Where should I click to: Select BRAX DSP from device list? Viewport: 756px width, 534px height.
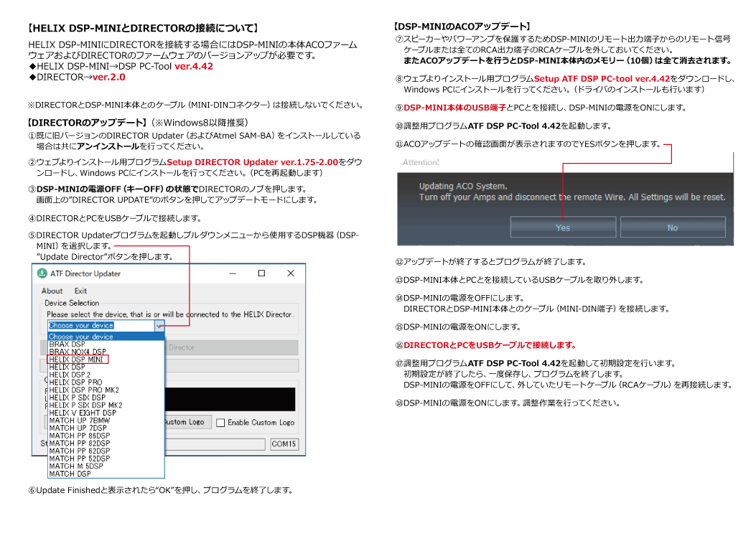coord(106,344)
